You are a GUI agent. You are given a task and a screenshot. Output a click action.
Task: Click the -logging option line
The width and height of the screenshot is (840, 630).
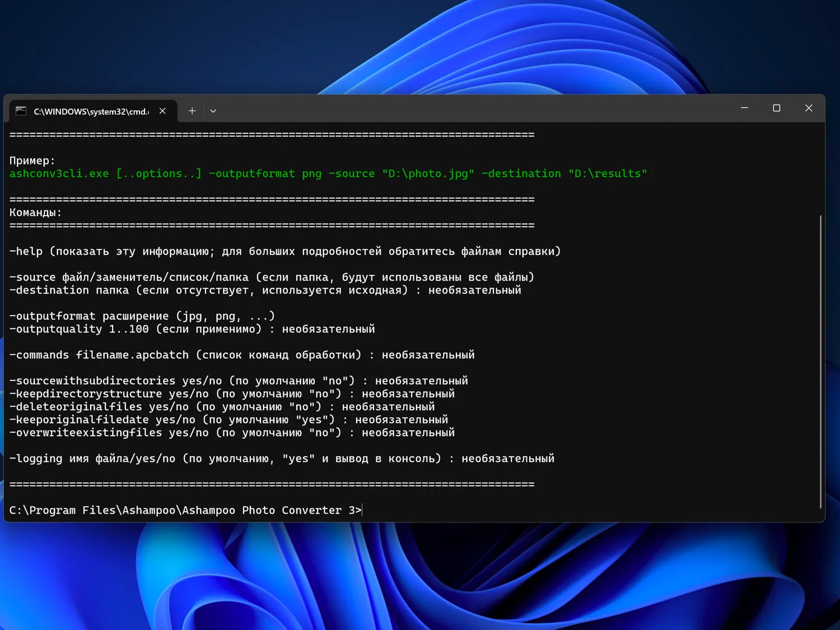click(282, 459)
